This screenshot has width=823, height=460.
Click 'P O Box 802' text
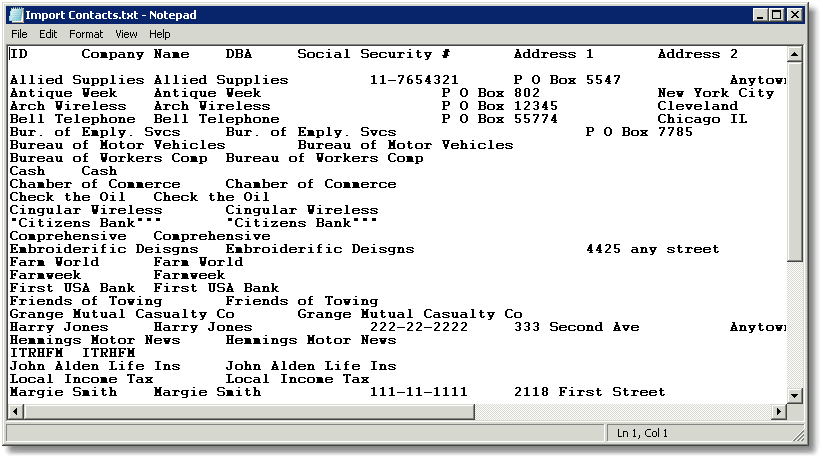click(490, 93)
